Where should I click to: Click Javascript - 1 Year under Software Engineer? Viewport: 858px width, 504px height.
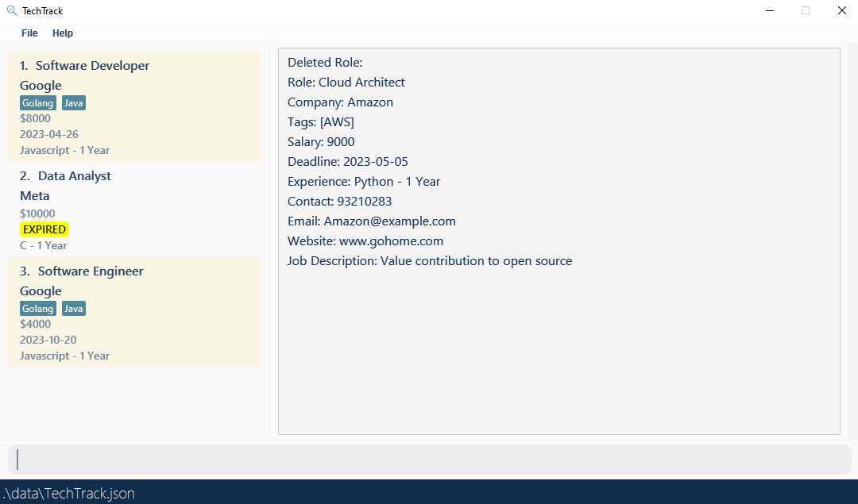(x=64, y=356)
